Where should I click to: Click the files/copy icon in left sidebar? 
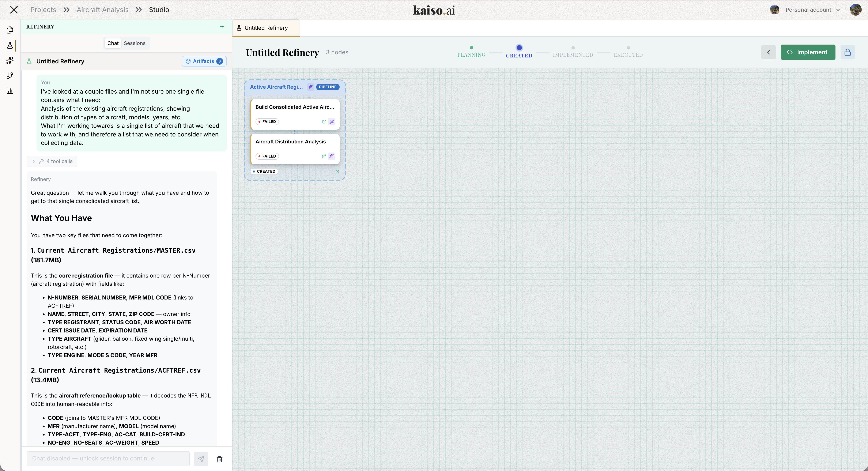click(10, 30)
